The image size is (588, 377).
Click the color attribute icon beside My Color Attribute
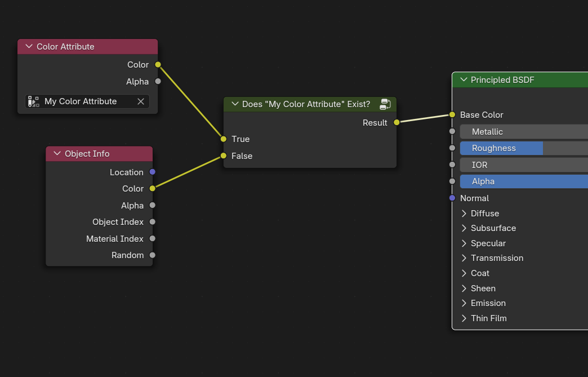pos(33,101)
